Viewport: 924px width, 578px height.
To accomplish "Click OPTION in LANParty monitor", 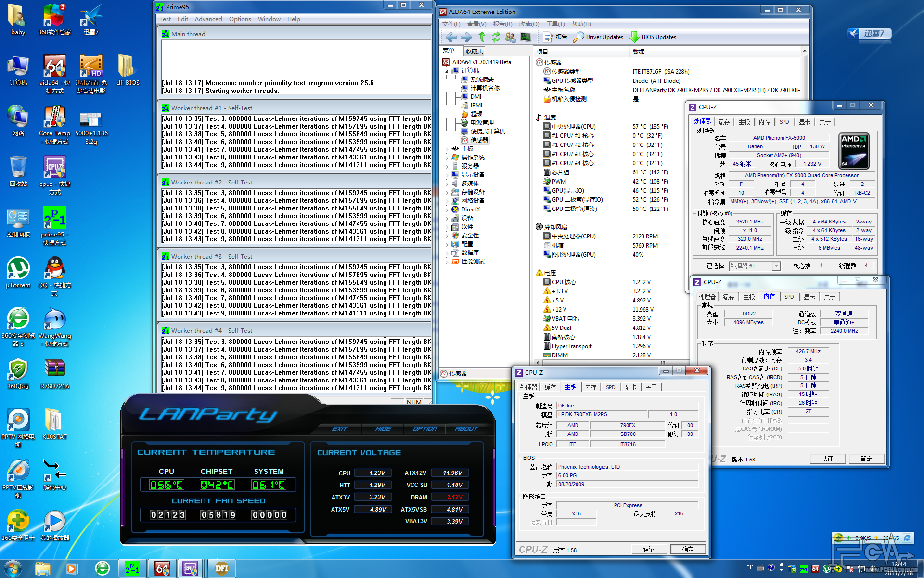I will (425, 429).
